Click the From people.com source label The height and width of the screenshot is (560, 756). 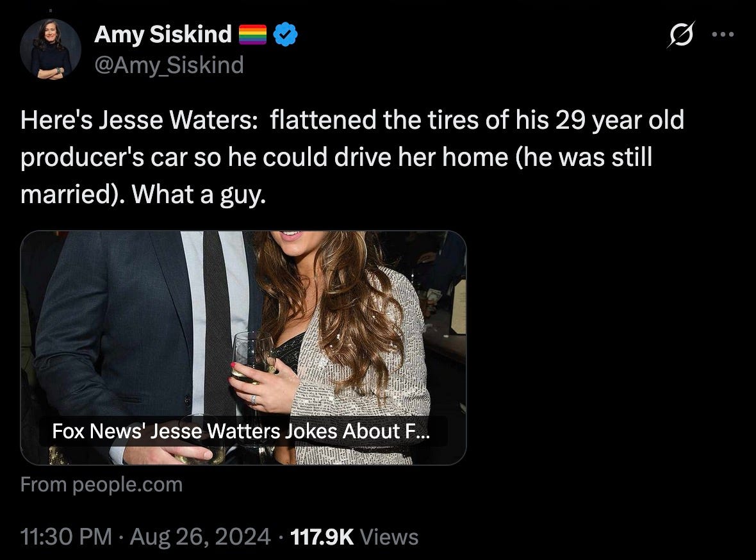[x=102, y=484]
